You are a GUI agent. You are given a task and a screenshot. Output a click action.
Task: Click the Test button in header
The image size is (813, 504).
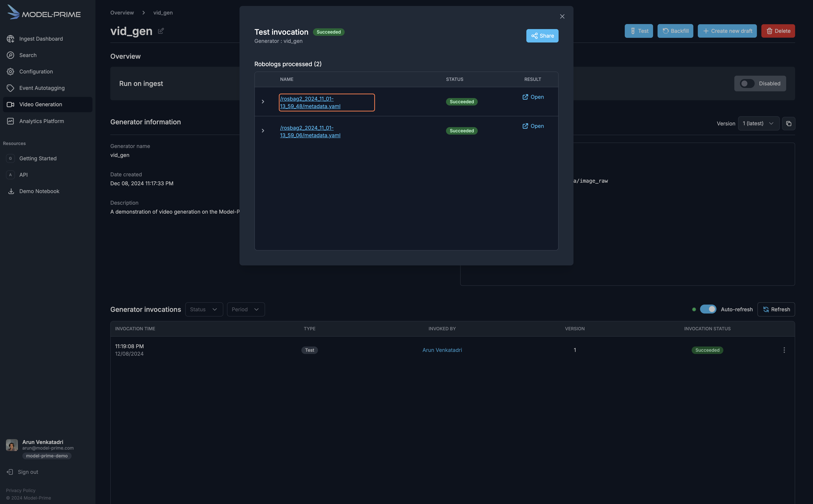[x=638, y=31]
